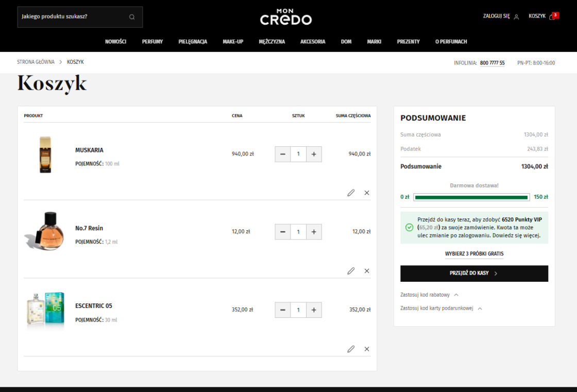Click the search magnifier icon
This screenshot has width=577, height=392.
pos(132,16)
